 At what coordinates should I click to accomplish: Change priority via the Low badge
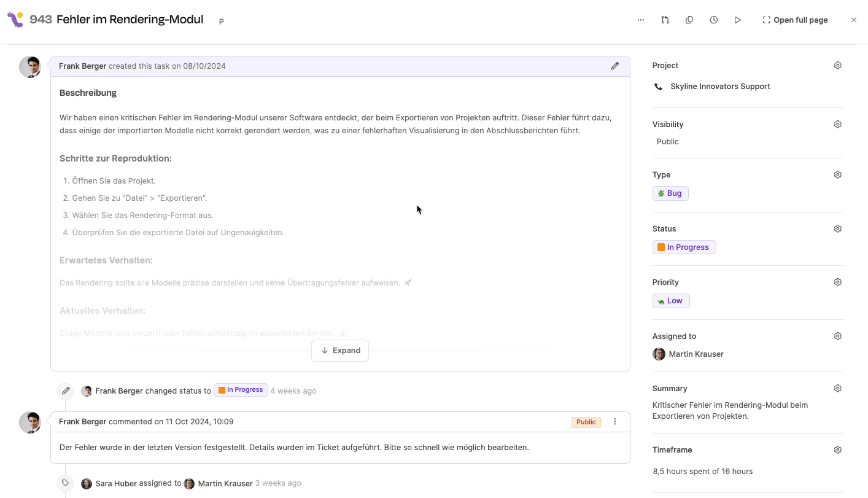[x=671, y=301]
